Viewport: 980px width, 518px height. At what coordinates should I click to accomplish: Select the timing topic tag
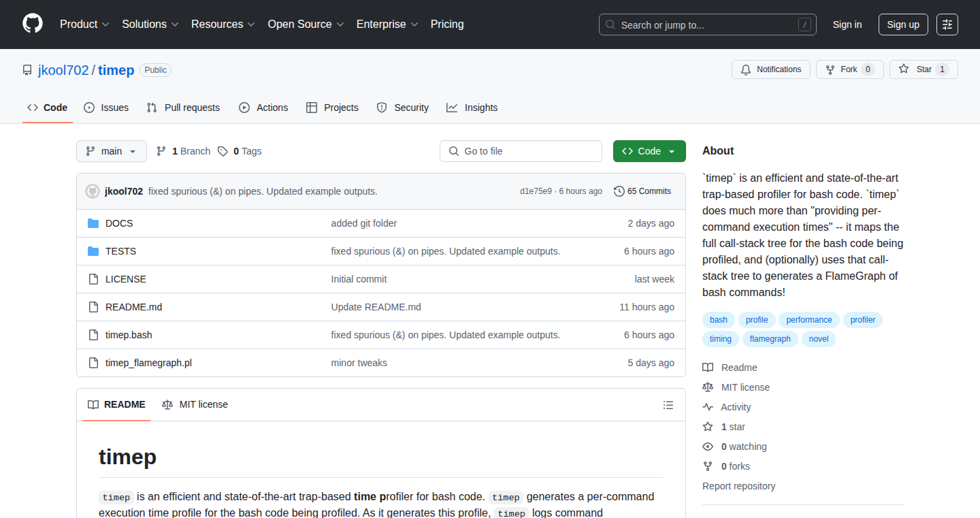[721, 339]
